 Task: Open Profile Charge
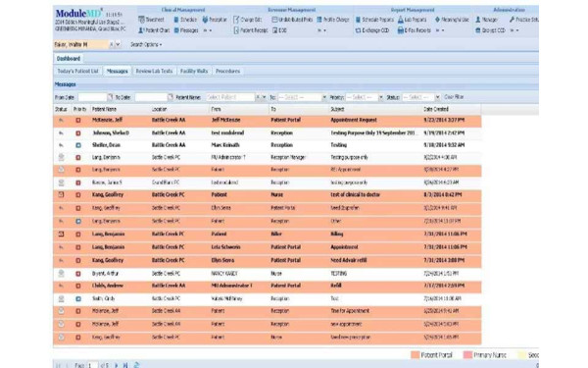point(333,20)
